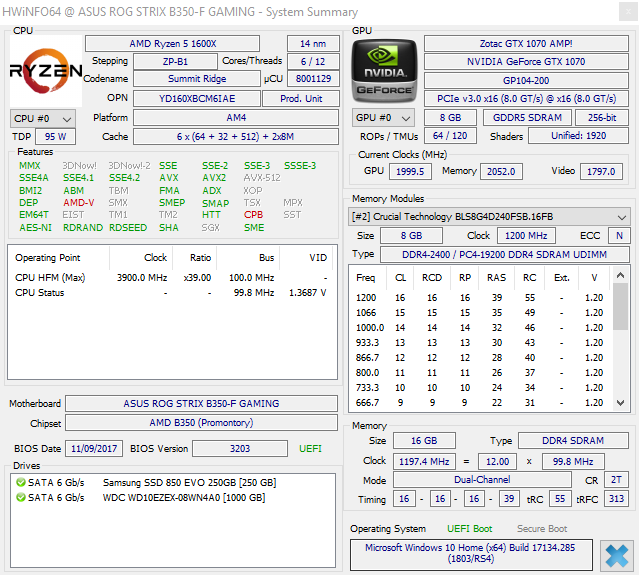
Task: Click the NVIDIA GeForce GTX 1070 field
Action: 526,62
